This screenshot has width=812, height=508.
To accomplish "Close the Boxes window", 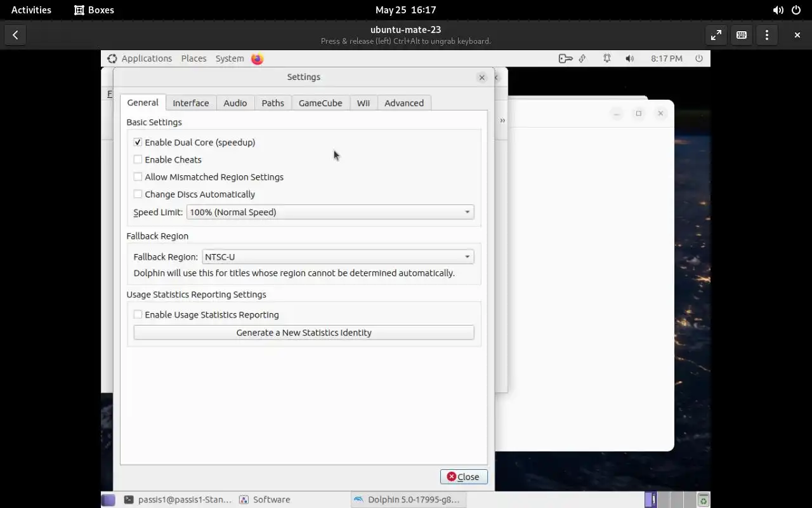I will [x=797, y=35].
